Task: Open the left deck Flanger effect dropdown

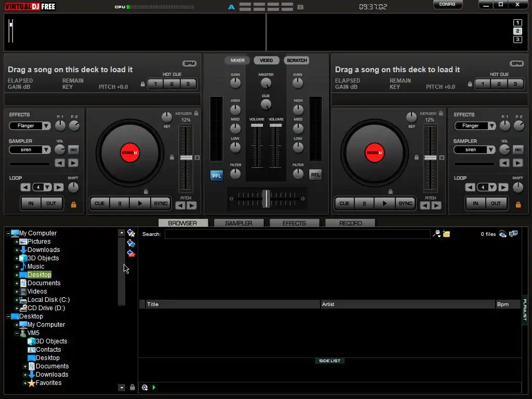Action: pyautogui.click(x=46, y=126)
